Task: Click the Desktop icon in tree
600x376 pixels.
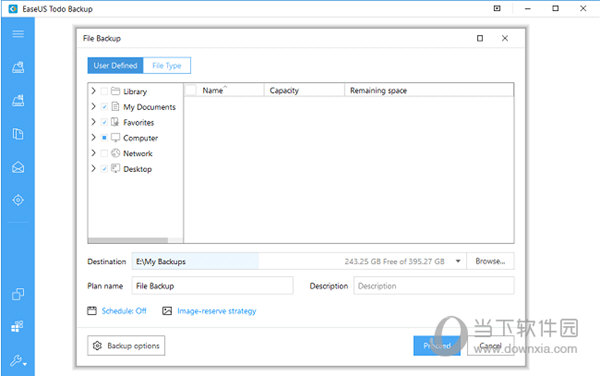Action: click(115, 168)
